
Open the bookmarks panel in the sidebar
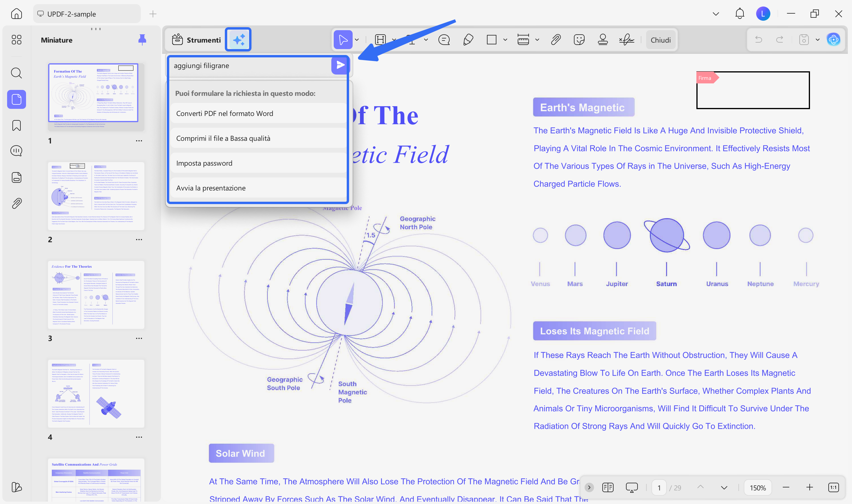point(16,125)
